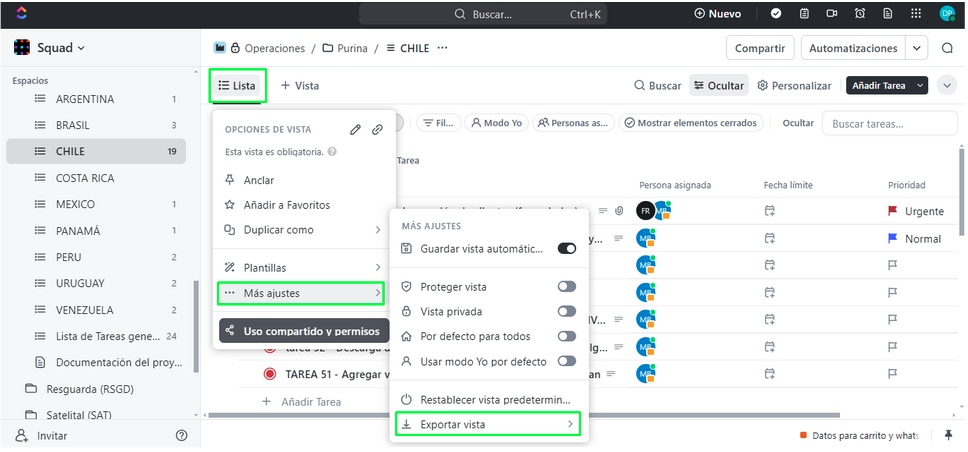Select Anclar in view options menu
This screenshot has height=452, width=968.
coord(259,180)
